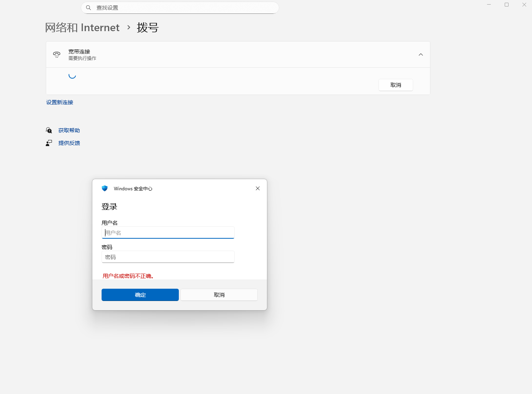The image size is (532, 394).
Task: Click the breadcrumb chevron after 网络和 Internet
Action: [128, 28]
